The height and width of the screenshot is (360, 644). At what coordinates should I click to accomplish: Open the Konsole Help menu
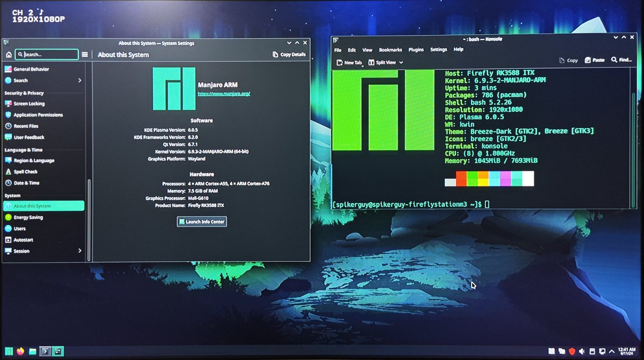click(x=458, y=50)
